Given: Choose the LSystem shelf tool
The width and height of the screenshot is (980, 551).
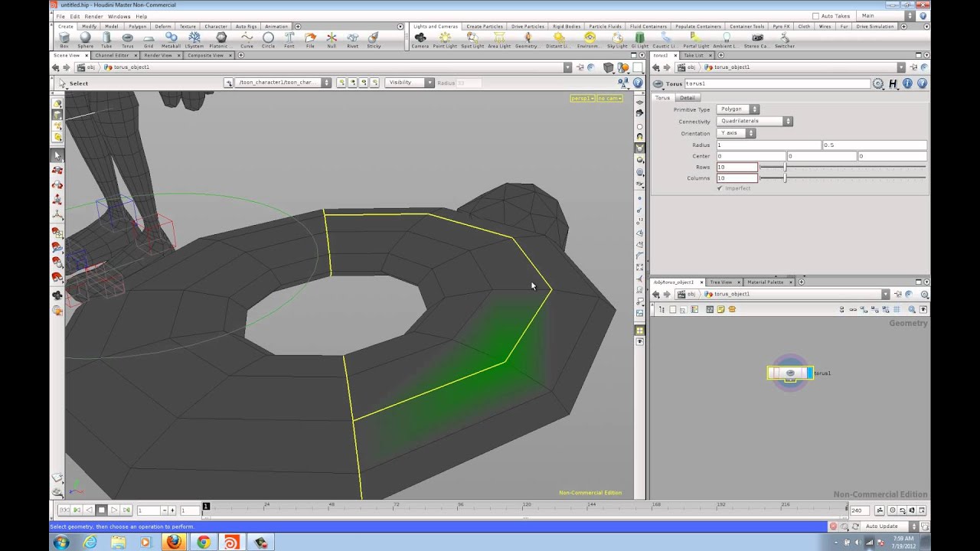Looking at the screenshot, I should (x=194, y=39).
